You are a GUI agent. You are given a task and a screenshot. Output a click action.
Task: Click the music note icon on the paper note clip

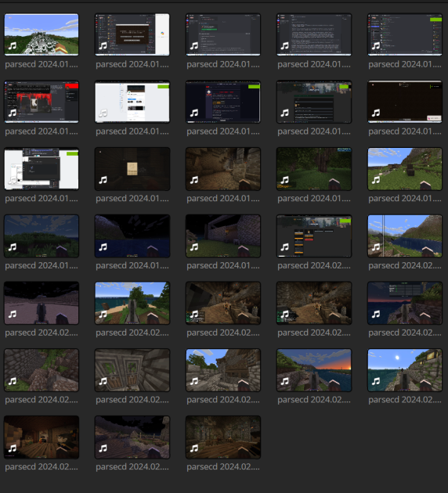[103, 180]
